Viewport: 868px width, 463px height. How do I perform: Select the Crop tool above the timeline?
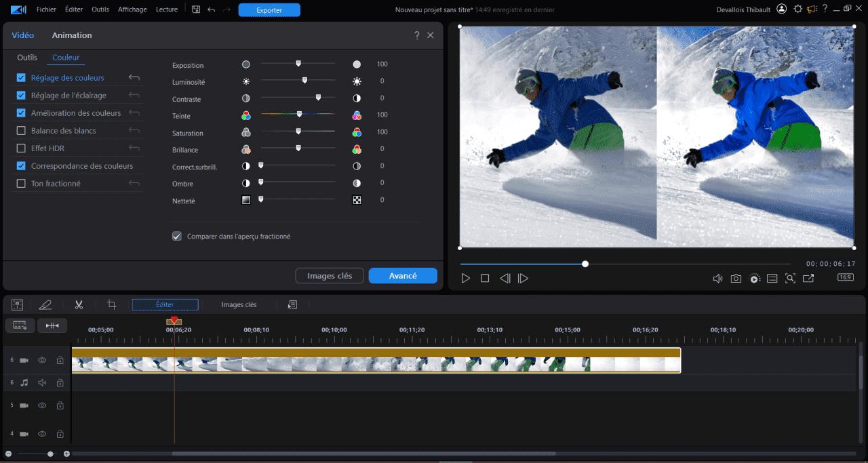point(111,304)
